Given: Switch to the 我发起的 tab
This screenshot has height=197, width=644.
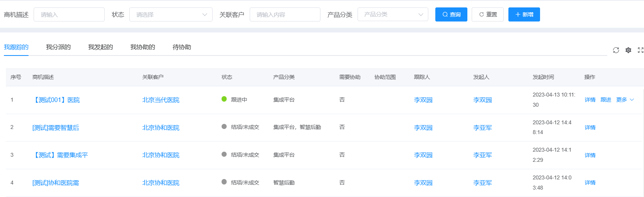Looking at the screenshot, I should (x=100, y=47).
